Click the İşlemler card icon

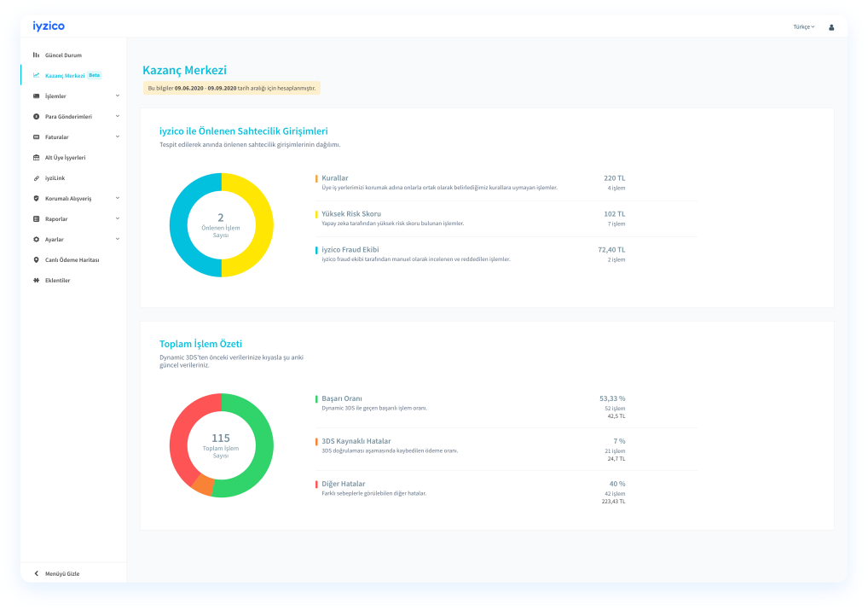(x=36, y=96)
